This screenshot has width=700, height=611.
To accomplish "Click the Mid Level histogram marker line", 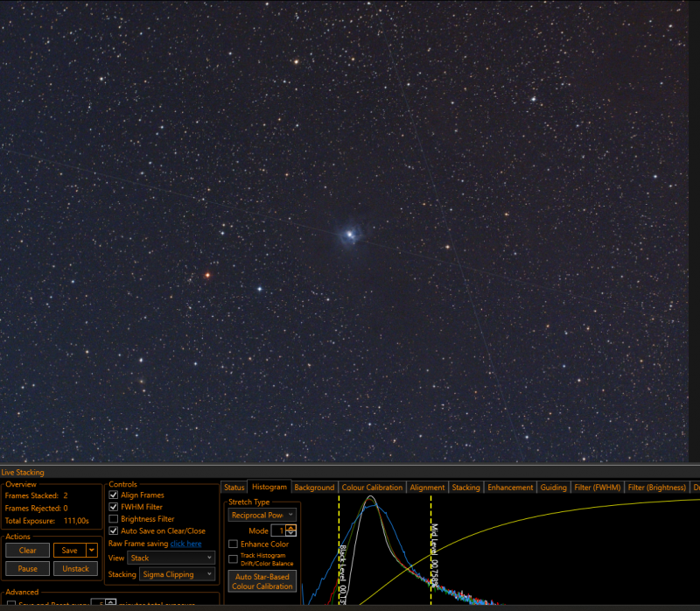I will (x=430, y=550).
